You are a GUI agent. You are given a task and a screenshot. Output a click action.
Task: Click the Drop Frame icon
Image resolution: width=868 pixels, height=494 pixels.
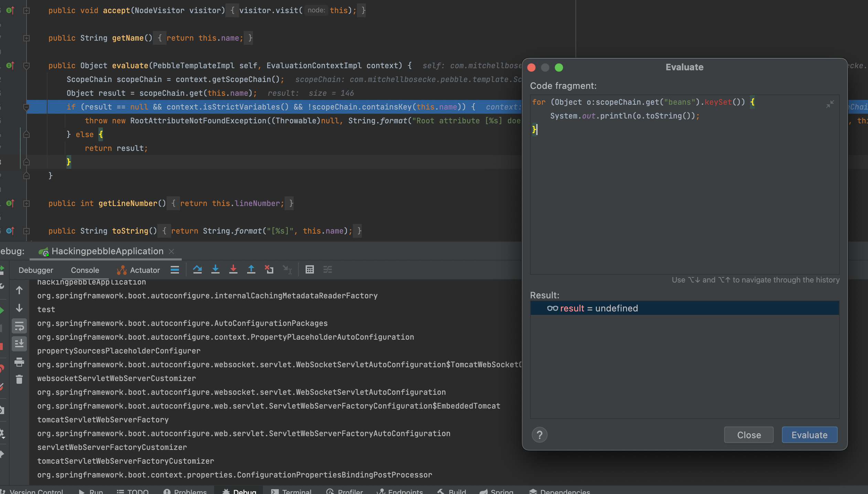tap(269, 270)
